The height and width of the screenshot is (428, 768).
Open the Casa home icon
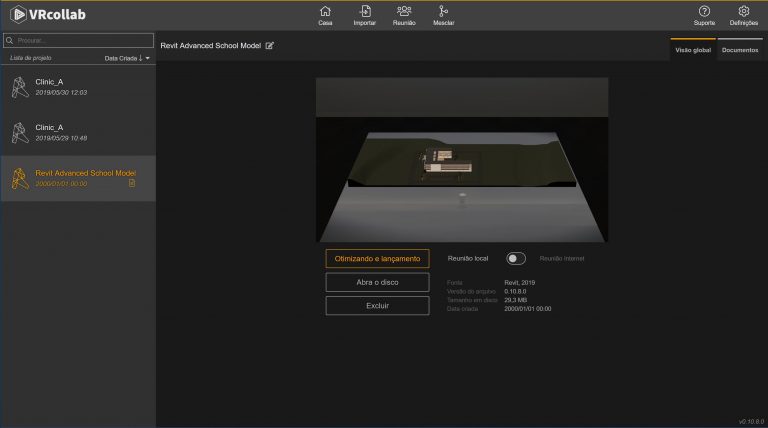325,11
